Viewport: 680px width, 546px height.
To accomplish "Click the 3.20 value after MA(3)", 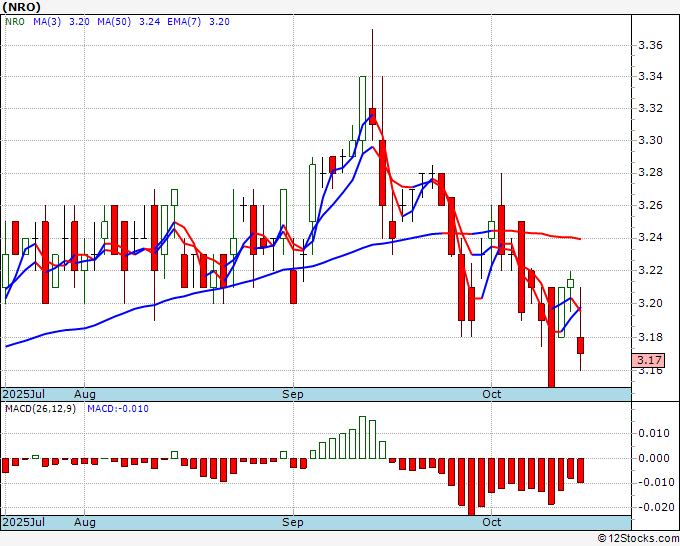I will pos(79,22).
